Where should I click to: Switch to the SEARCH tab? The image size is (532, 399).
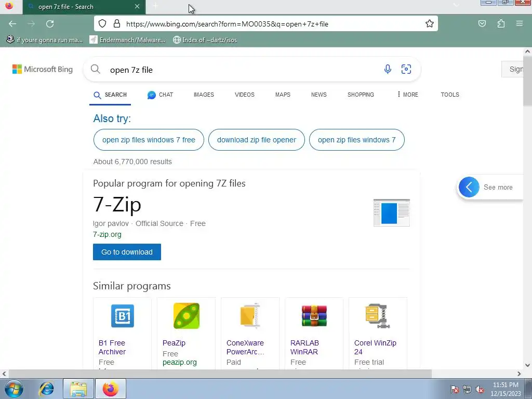click(x=110, y=95)
